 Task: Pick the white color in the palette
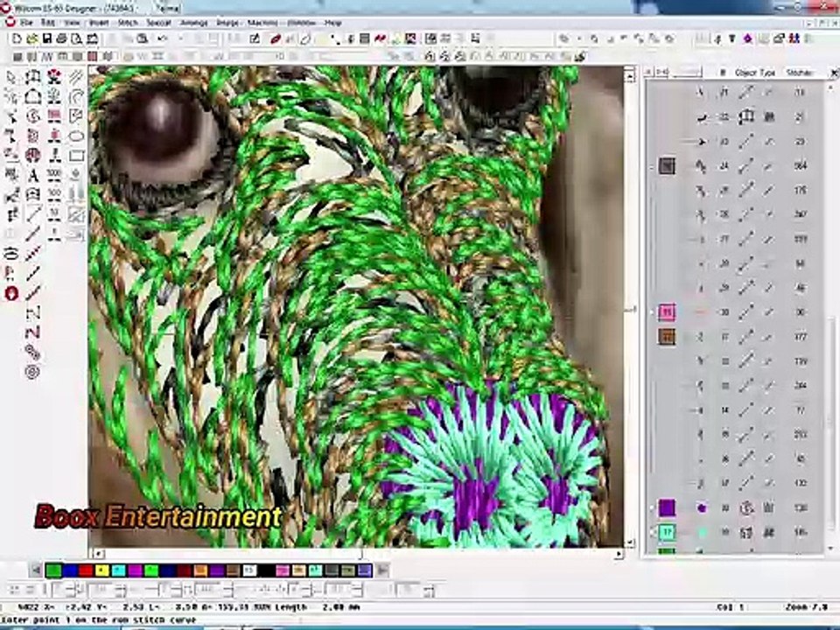point(249,570)
